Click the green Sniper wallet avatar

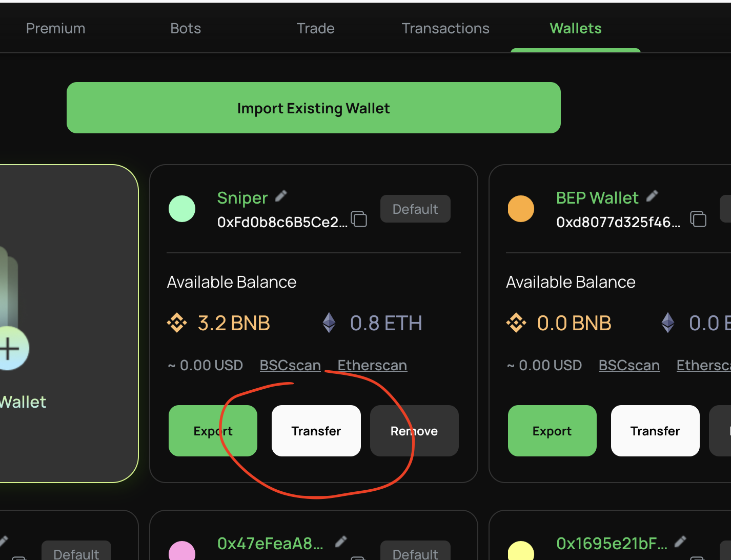(182, 209)
